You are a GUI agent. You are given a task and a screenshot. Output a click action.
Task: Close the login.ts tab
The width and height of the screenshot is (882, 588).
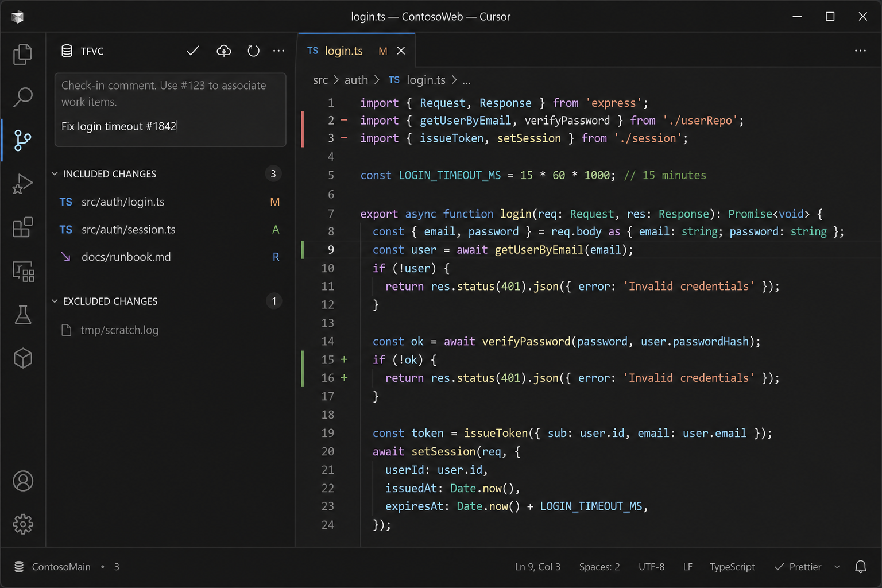click(x=401, y=51)
